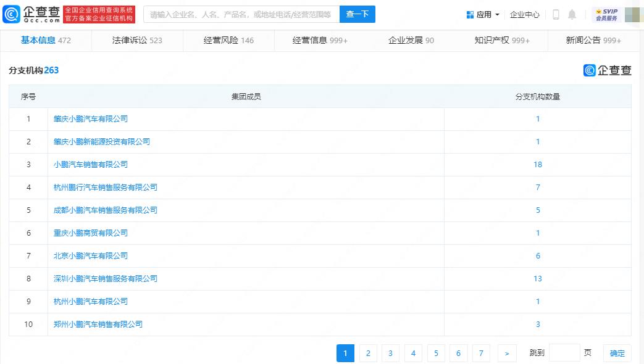Click branch count 5 for 成都小鹏汽车销售服务
Viewport: 644px width, 364px height.
coord(538,210)
